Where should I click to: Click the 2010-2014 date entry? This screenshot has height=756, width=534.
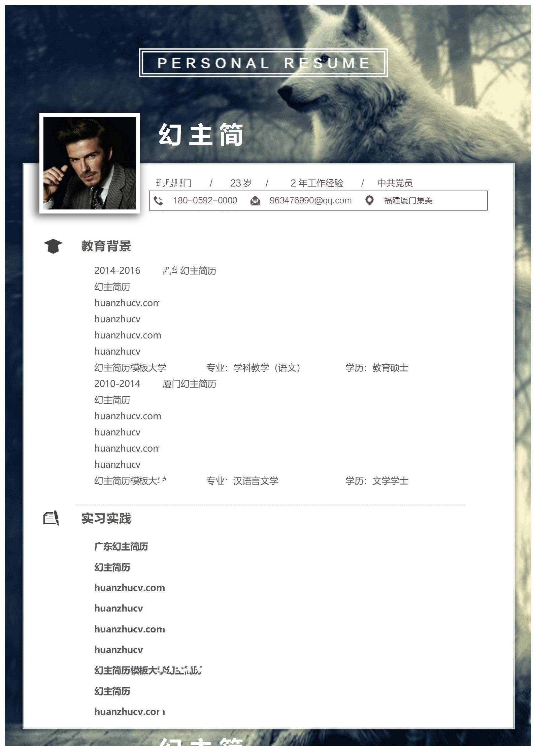pos(117,384)
